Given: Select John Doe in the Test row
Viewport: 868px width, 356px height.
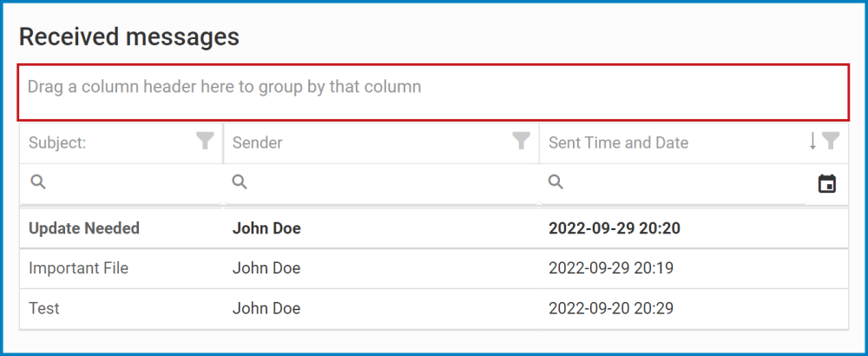Looking at the screenshot, I should pos(266,308).
